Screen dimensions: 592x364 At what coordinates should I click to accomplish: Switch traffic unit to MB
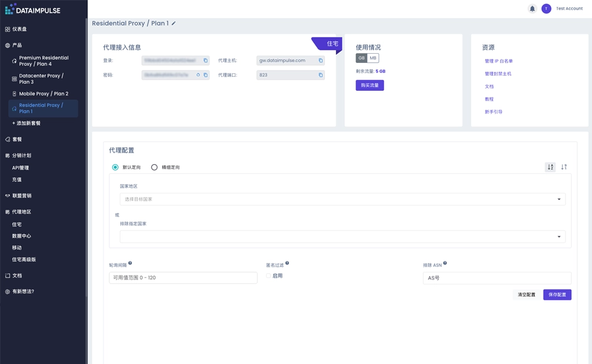pyautogui.click(x=372, y=58)
